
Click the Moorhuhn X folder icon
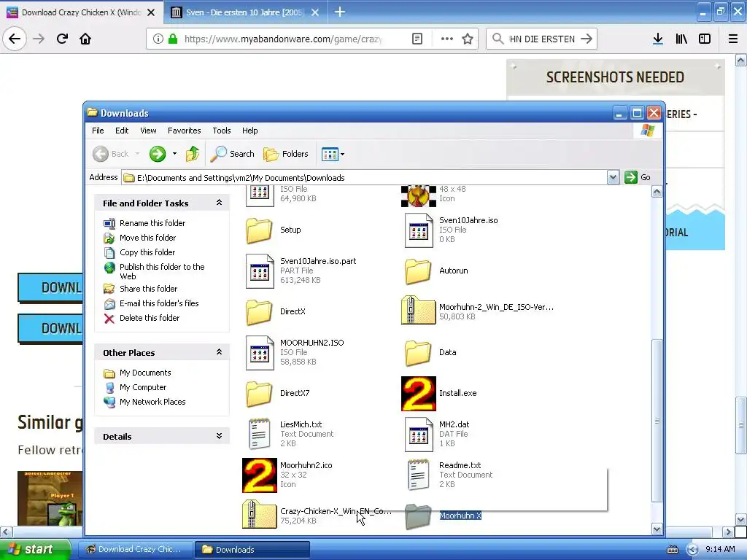click(x=418, y=517)
